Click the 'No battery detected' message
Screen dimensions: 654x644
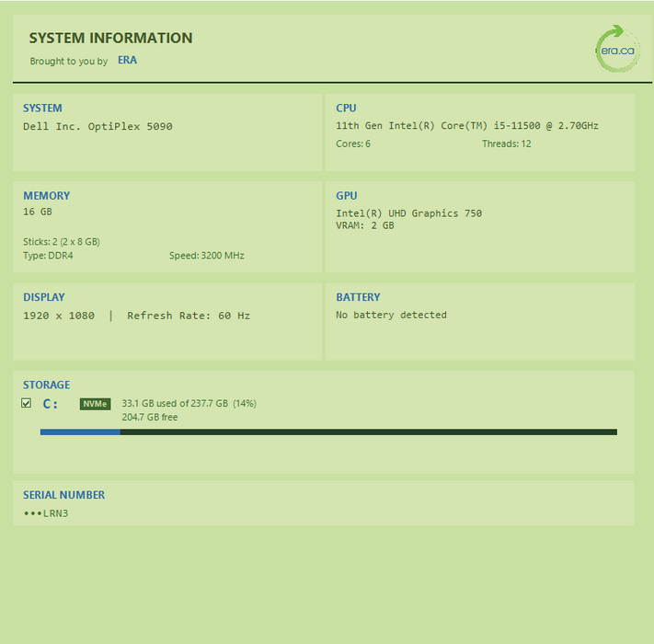391,315
